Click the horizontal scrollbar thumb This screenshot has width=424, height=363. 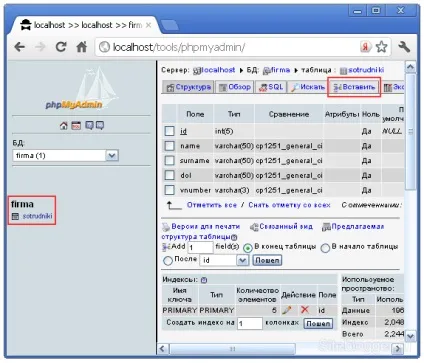pyautogui.click(x=232, y=349)
